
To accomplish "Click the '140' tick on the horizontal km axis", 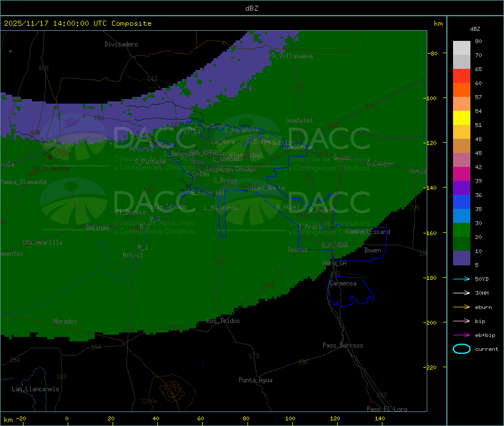I will [380, 418].
